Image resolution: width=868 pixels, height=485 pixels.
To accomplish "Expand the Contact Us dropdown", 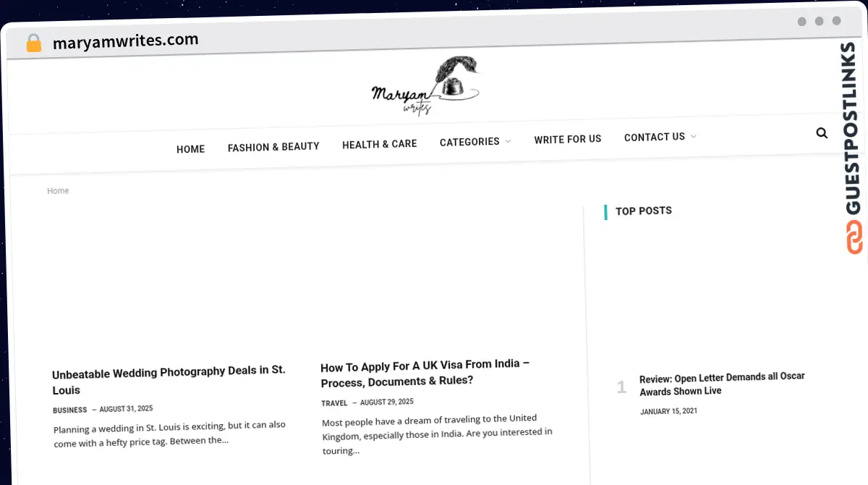I will [655, 136].
